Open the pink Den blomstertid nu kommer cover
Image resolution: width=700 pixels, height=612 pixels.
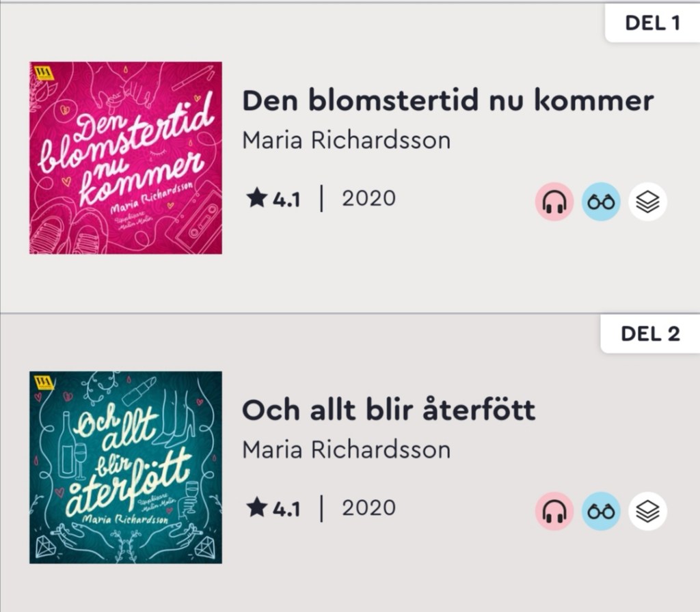126,158
